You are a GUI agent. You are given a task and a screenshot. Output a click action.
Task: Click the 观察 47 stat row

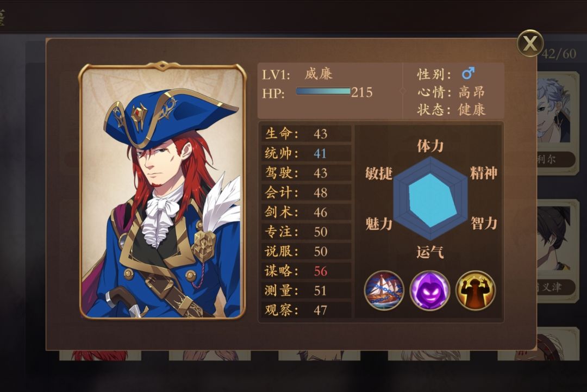click(306, 310)
